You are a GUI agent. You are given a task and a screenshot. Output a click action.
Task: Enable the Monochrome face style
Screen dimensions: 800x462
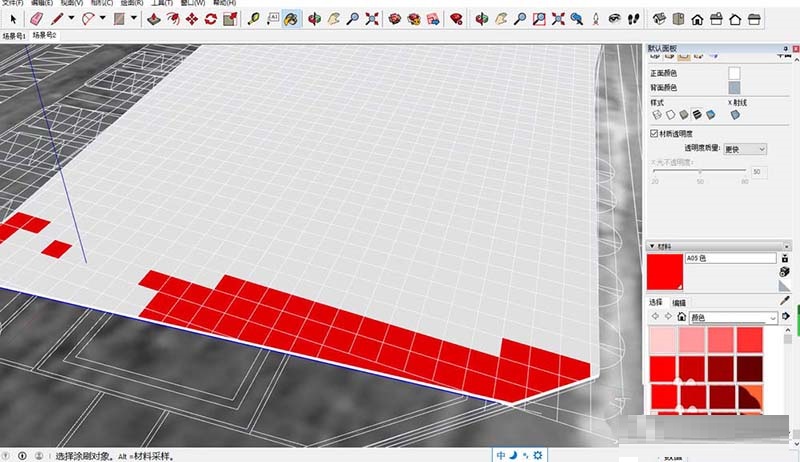coord(710,115)
